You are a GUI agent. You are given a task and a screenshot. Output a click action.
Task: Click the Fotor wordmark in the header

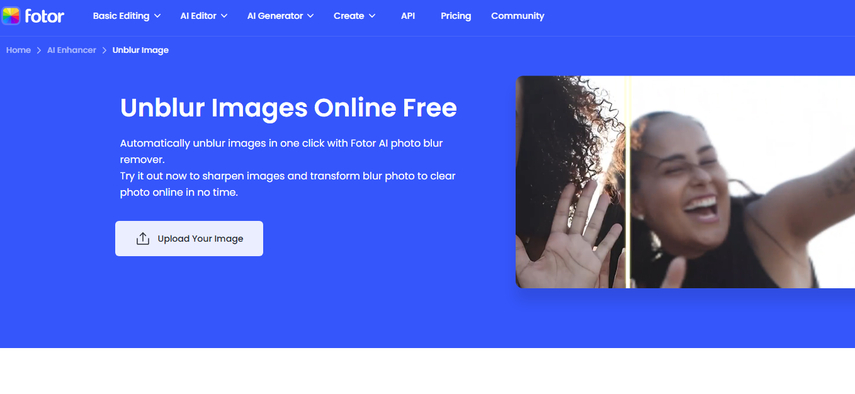(x=45, y=16)
